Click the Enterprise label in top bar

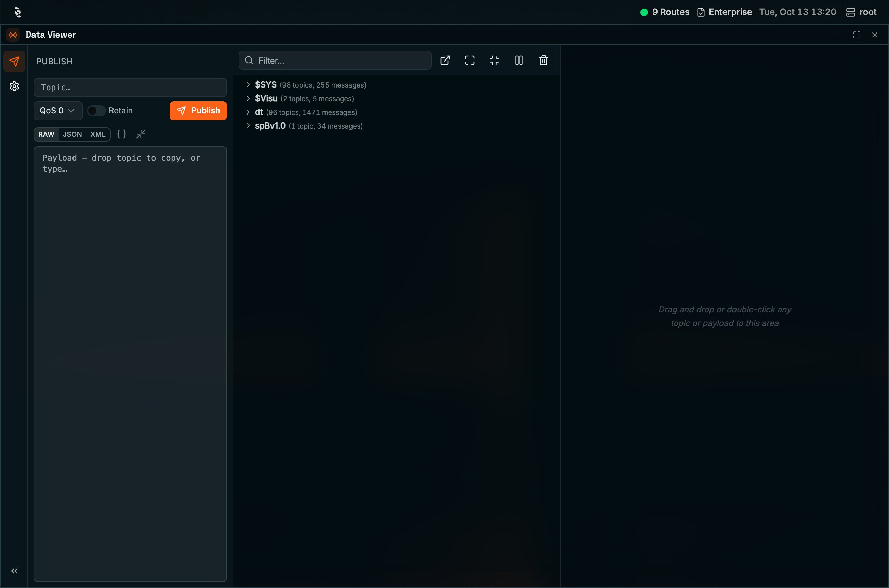coord(730,12)
